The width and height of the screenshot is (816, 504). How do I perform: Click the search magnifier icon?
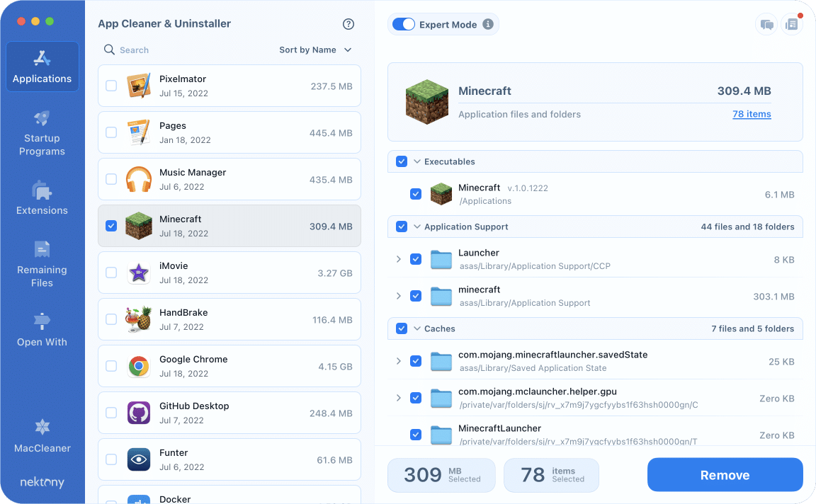[109, 50]
